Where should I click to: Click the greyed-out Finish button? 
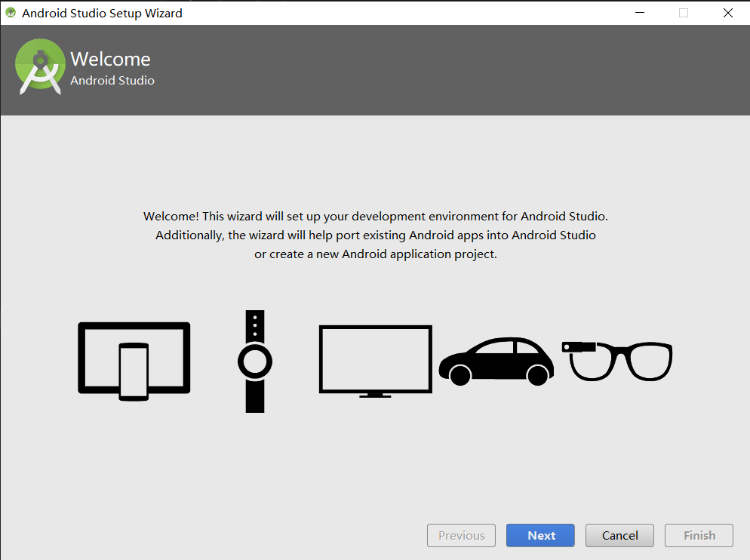coord(699,535)
